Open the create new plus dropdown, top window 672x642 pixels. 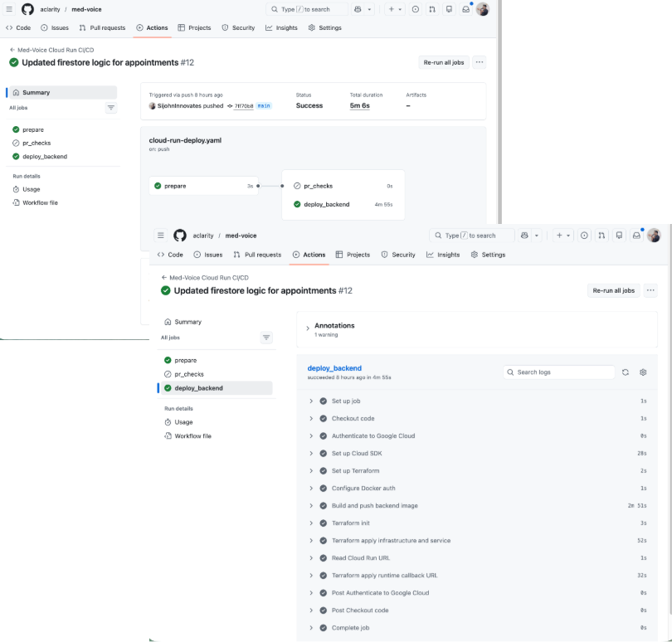click(395, 9)
